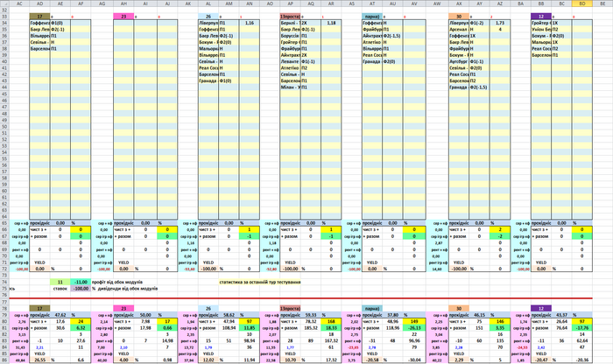The height and width of the screenshot is (364, 613).
Task: Click the 'профіт від обох модулів' label
Action: click(x=117, y=282)
